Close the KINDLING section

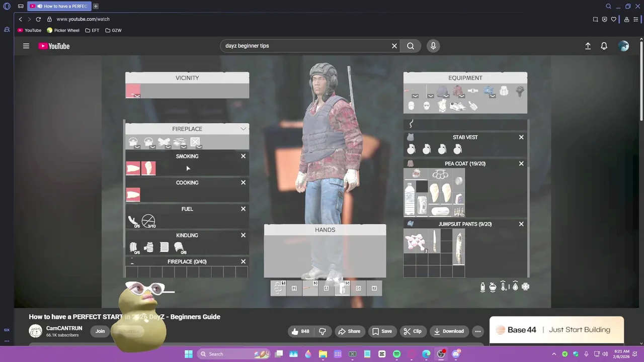pyautogui.click(x=243, y=235)
